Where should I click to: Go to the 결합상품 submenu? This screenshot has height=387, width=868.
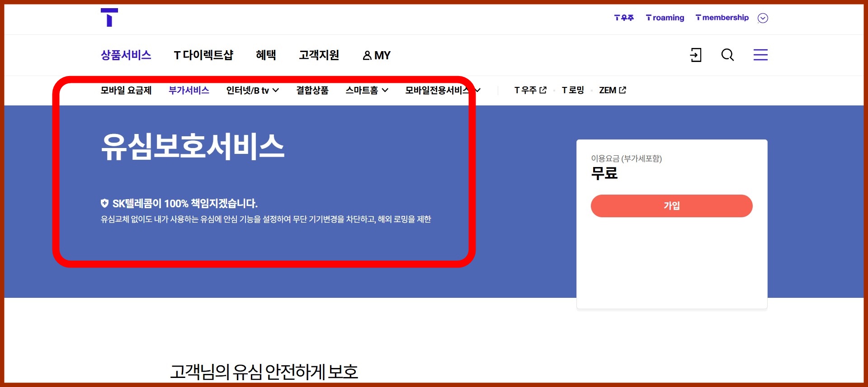click(312, 90)
